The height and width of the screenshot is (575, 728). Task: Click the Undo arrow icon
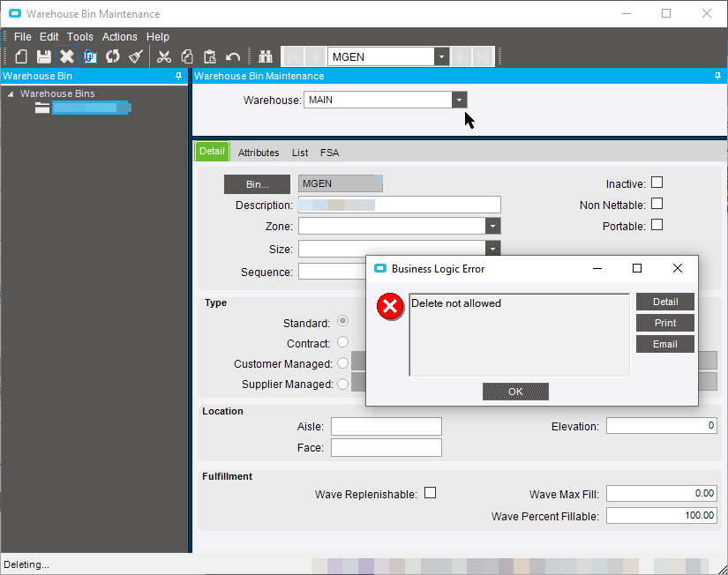click(x=233, y=56)
